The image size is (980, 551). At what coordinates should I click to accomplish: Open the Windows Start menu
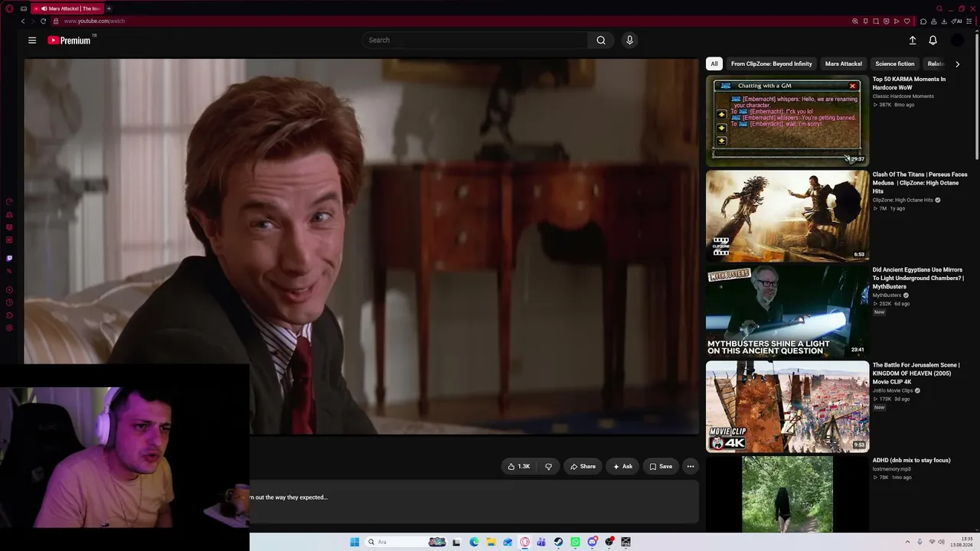pyautogui.click(x=354, y=542)
